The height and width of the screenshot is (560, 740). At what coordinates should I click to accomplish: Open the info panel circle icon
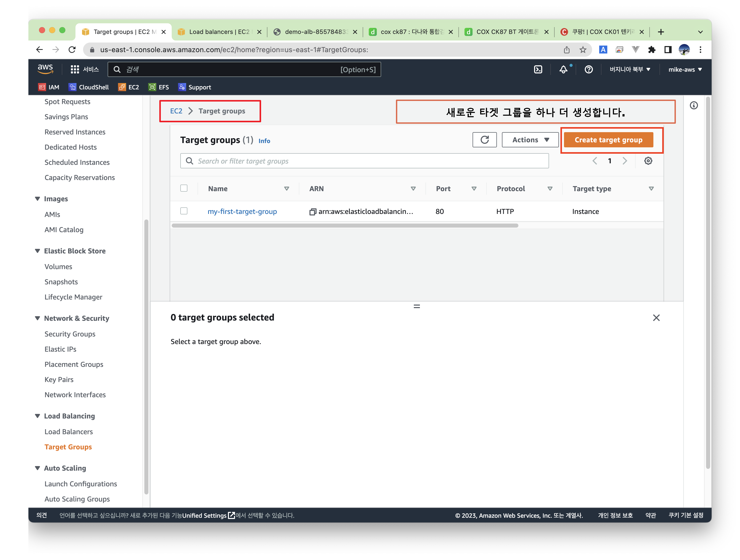point(694,106)
